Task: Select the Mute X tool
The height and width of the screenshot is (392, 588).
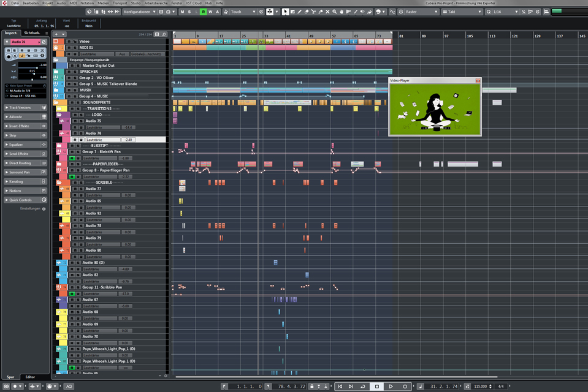Action: click(327, 12)
